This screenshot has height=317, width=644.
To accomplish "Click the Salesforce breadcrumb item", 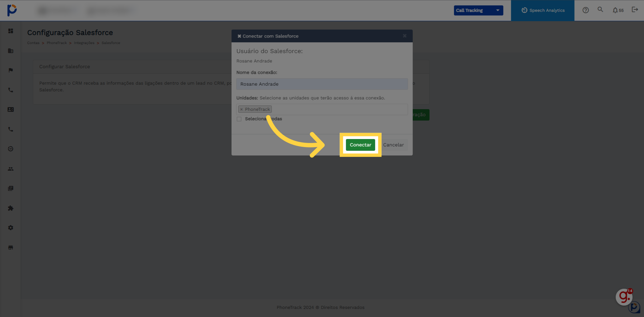I will click(111, 43).
